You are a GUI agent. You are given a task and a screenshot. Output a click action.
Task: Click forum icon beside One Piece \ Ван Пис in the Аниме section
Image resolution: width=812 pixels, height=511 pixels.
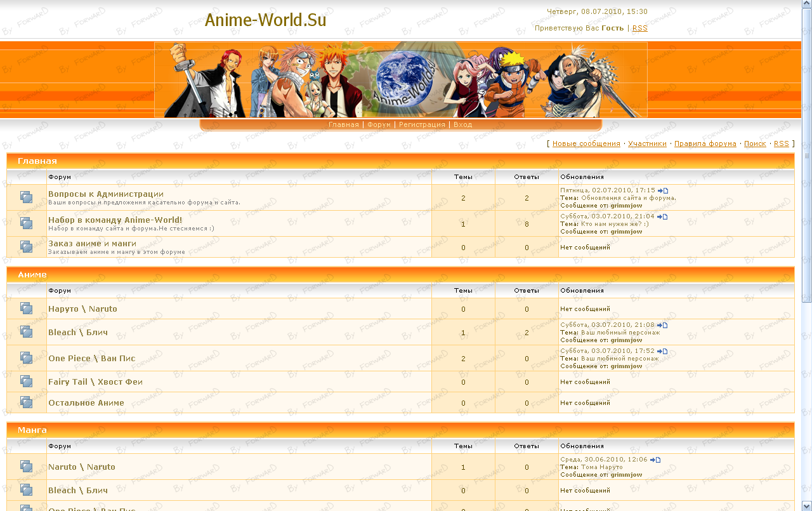26,358
